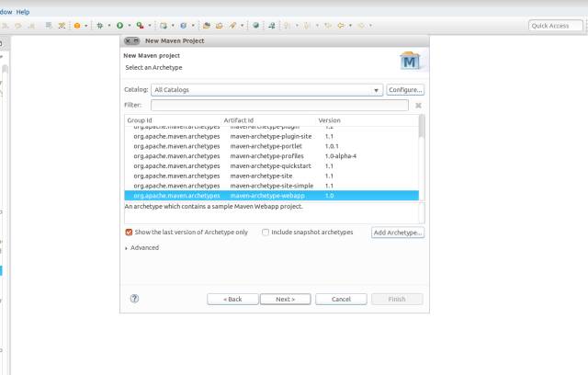
Task: Select maven-archetype-site version 1.1 row
Action: click(272, 176)
